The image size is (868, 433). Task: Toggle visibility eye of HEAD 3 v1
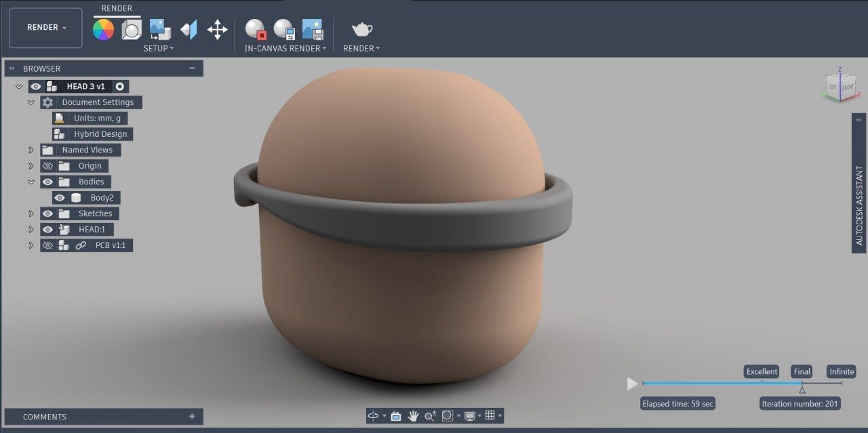pos(36,87)
